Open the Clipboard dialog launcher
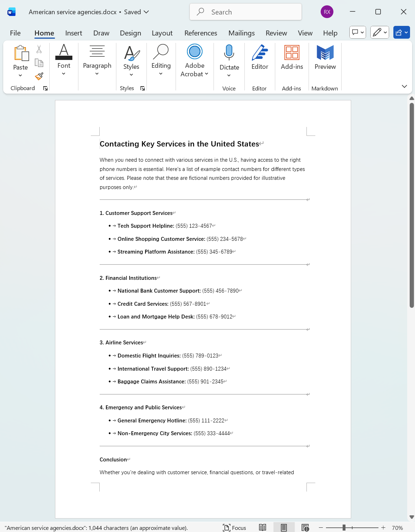The width and height of the screenshot is (415, 532). coord(45,88)
